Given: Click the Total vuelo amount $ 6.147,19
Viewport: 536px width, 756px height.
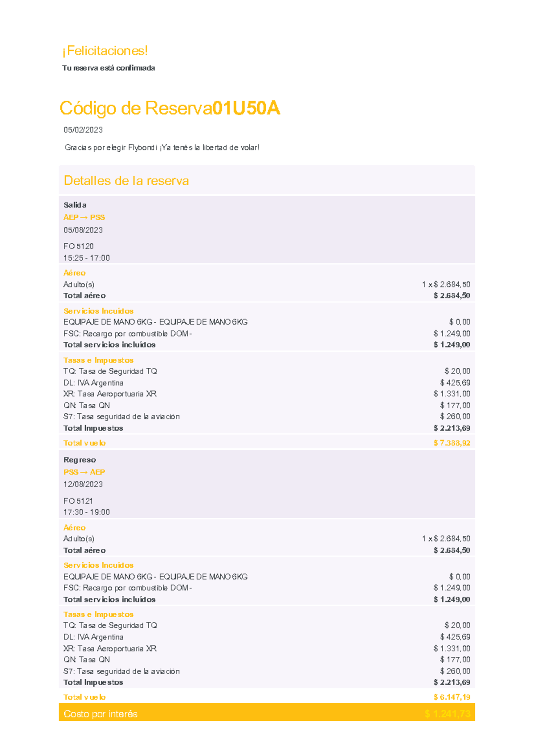Looking at the screenshot, I should coord(452,697).
